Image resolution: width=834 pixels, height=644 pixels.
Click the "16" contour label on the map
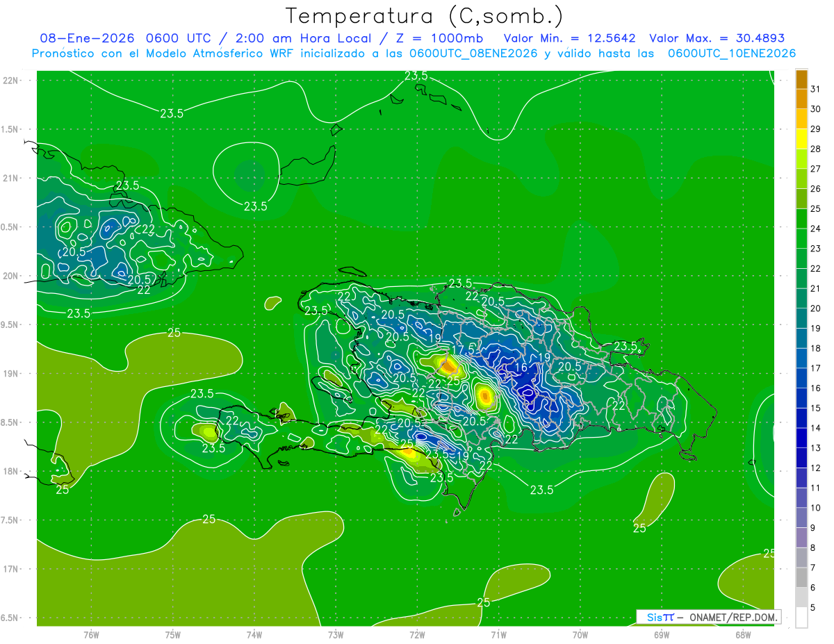pyautogui.click(x=521, y=368)
